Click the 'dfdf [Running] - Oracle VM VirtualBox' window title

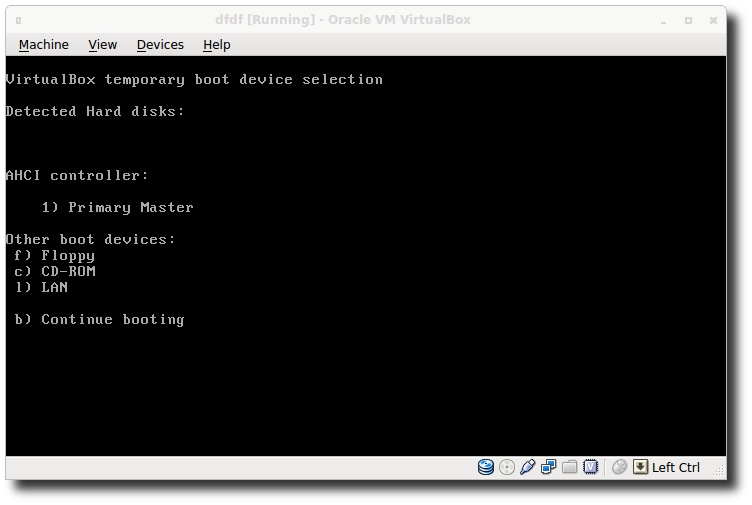pyautogui.click(x=342, y=20)
